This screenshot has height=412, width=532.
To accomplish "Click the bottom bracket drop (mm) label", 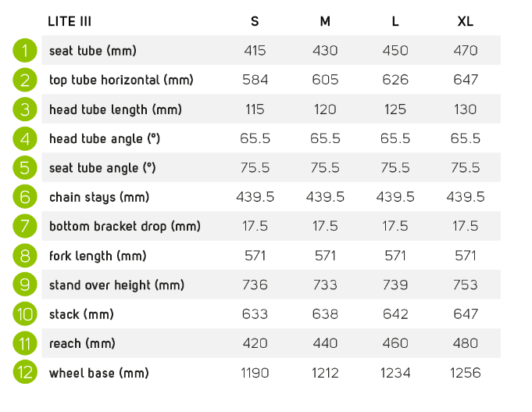I will click(125, 226).
